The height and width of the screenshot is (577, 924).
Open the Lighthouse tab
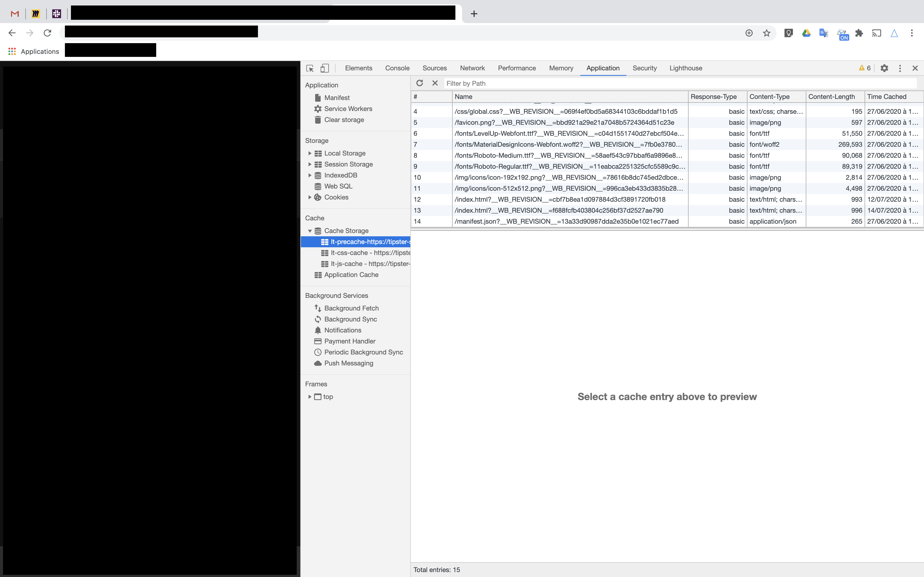click(x=685, y=68)
